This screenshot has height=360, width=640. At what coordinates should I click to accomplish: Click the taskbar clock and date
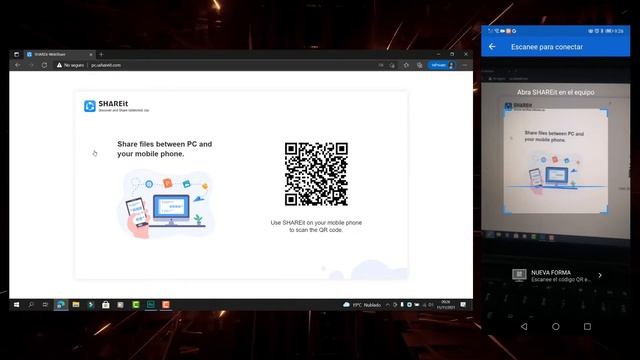point(446,305)
